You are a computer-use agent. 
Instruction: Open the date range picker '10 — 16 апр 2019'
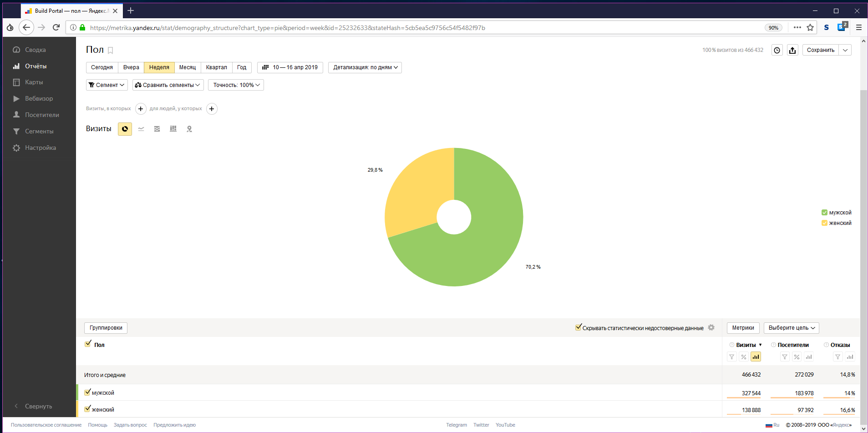[290, 67]
